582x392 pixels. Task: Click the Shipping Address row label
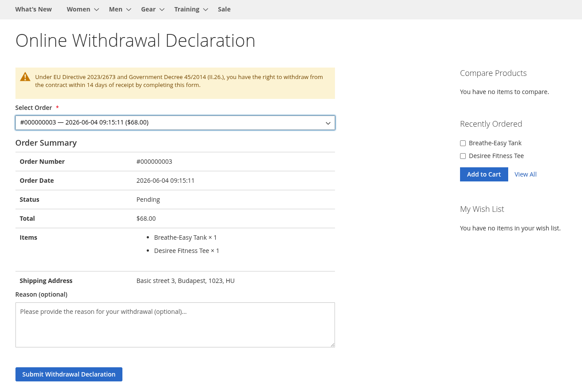[x=46, y=281]
